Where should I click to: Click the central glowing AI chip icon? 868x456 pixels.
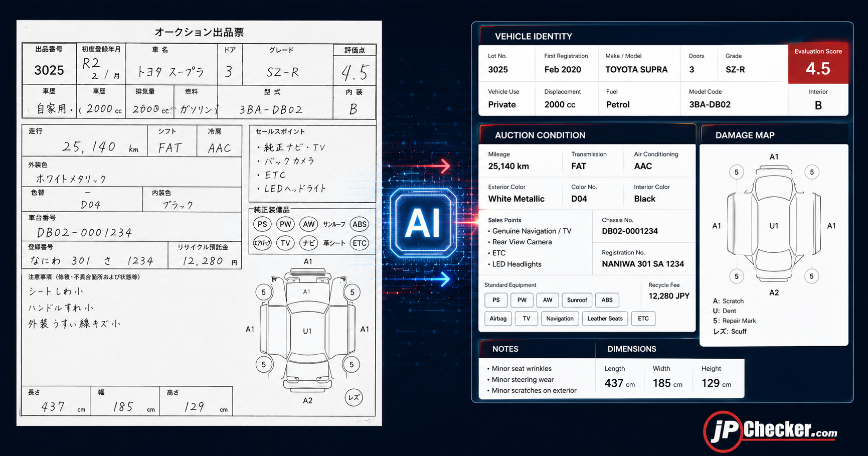coord(423,223)
